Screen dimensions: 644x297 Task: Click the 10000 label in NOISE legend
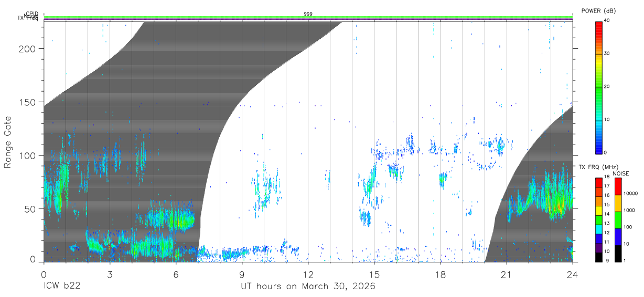[630, 193]
